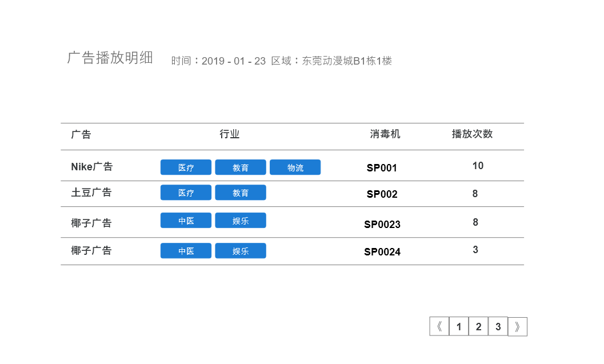
Task: Click the 广告播放明细 page title
Action: [x=110, y=57]
